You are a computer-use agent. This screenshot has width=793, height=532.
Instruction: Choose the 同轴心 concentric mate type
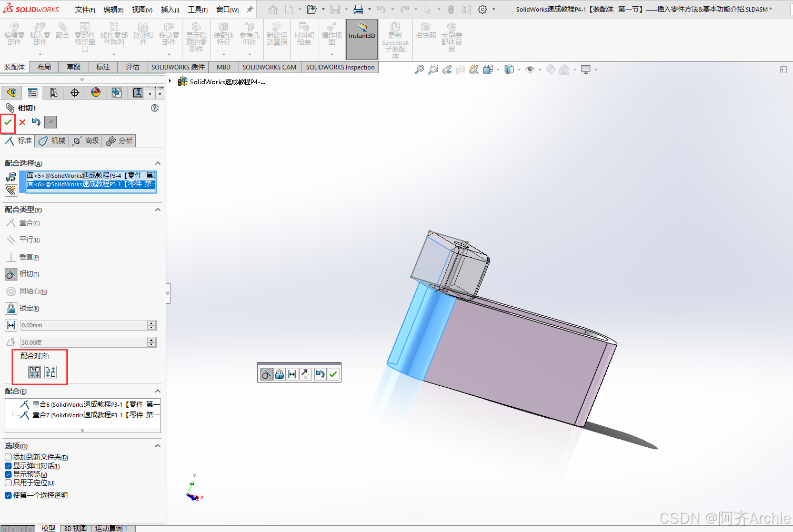click(x=26, y=291)
